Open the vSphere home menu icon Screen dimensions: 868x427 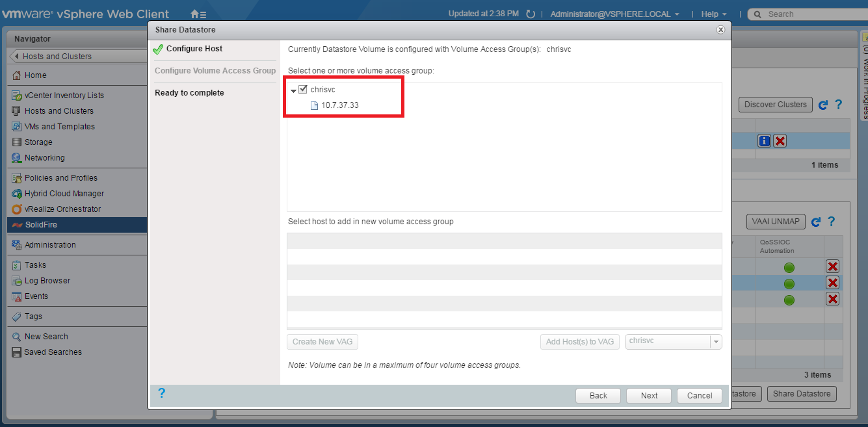pyautogui.click(x=198, y=14)
